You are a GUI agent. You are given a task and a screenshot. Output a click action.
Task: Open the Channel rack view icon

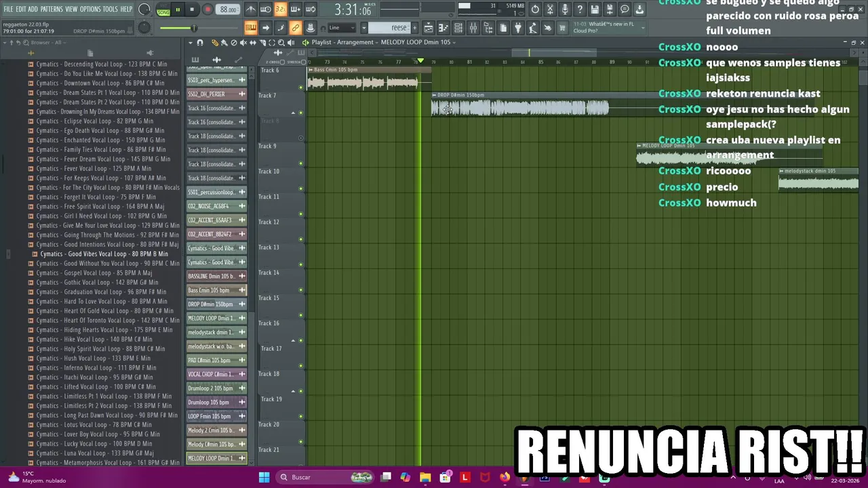coord(458,28)
